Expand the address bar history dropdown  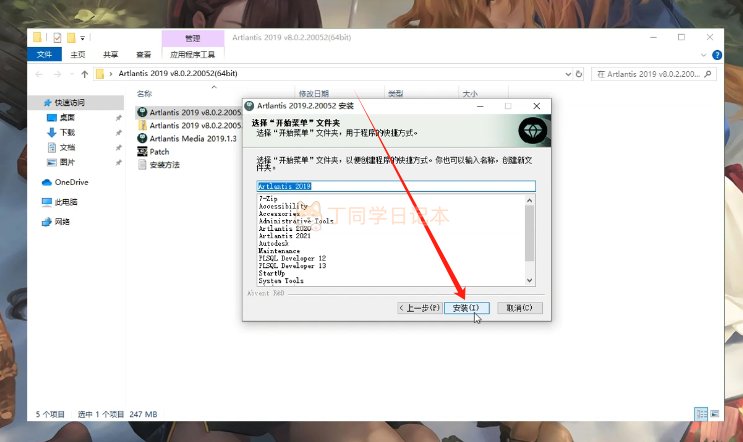coord(568,74)
